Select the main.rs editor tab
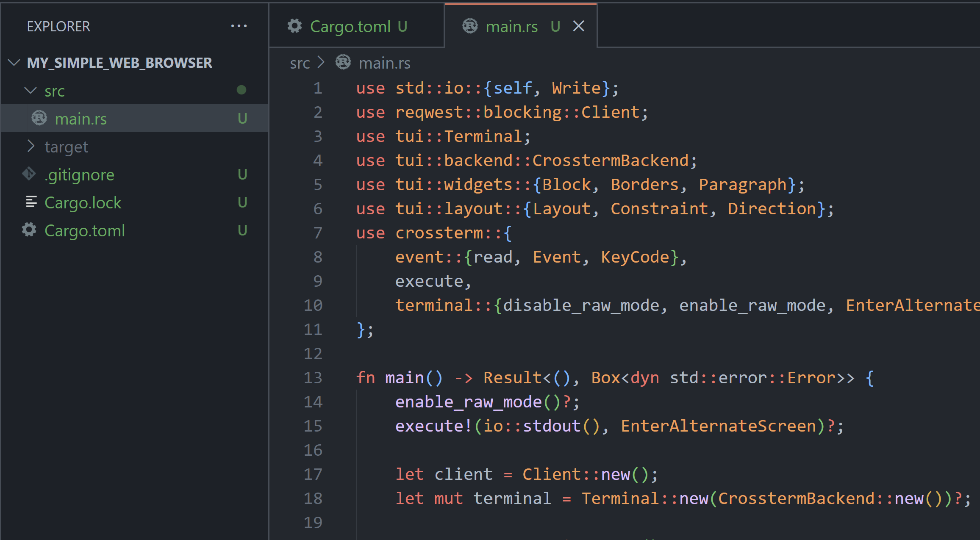The image size is (980, 540). [x=520, y=26]
